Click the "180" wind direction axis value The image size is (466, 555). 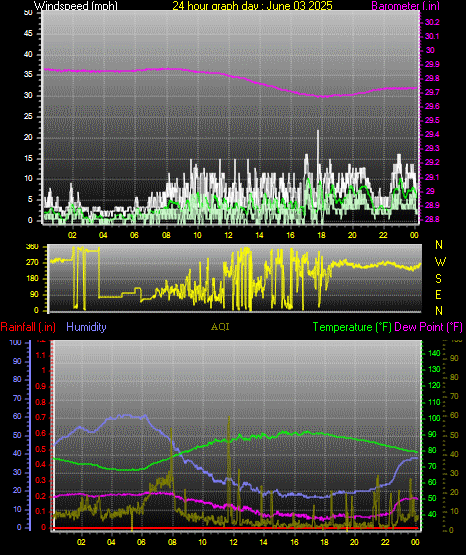pyautogui.click(x=32, y=279)
